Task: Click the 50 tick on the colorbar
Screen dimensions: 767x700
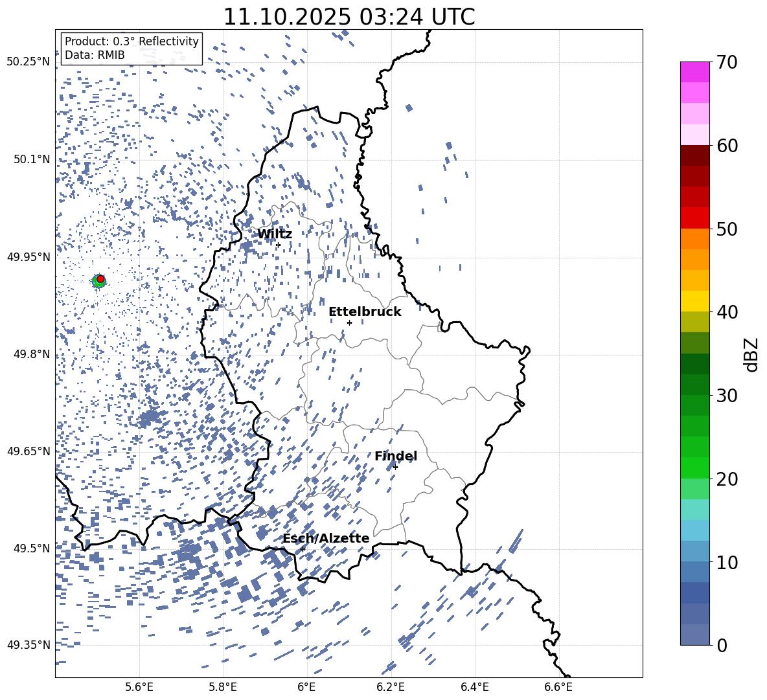Action: (727, 229)
